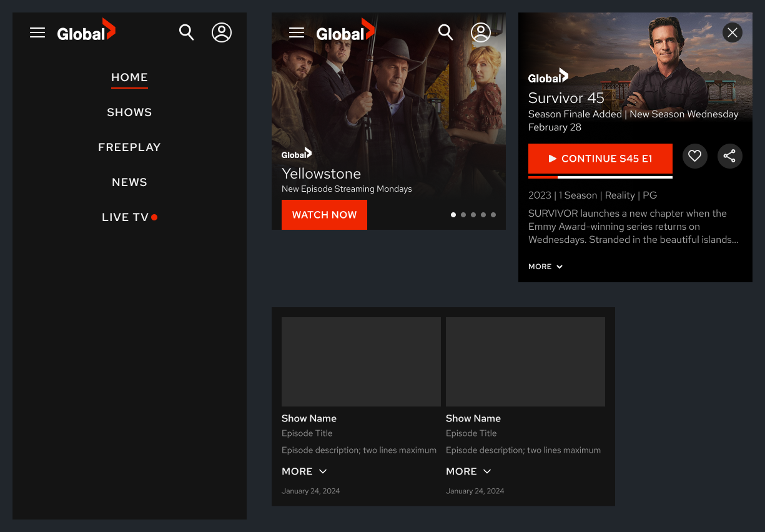This screenshot has width=765, height=532.
Task: Expand MORE on second episode card
Action: coord(468,471)
